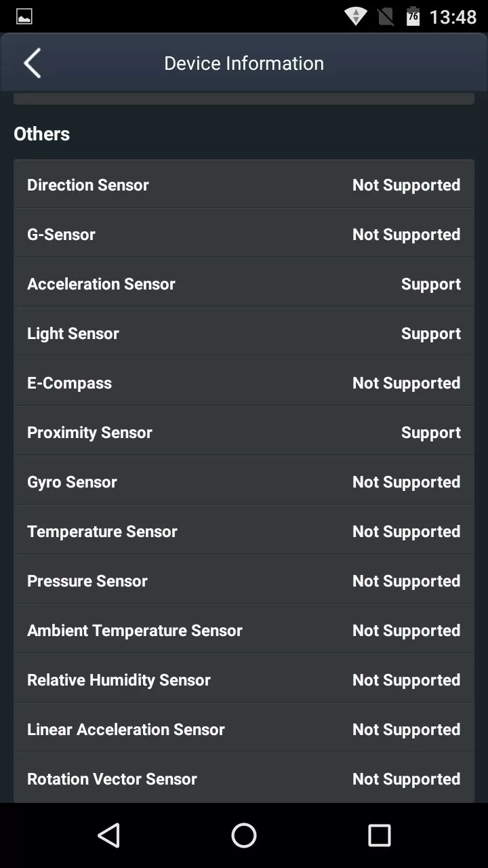This screenshot has height=868, width=488.
Task: Select the G-Sensor row
Action: pyautogui.click(x=244, y=235)
